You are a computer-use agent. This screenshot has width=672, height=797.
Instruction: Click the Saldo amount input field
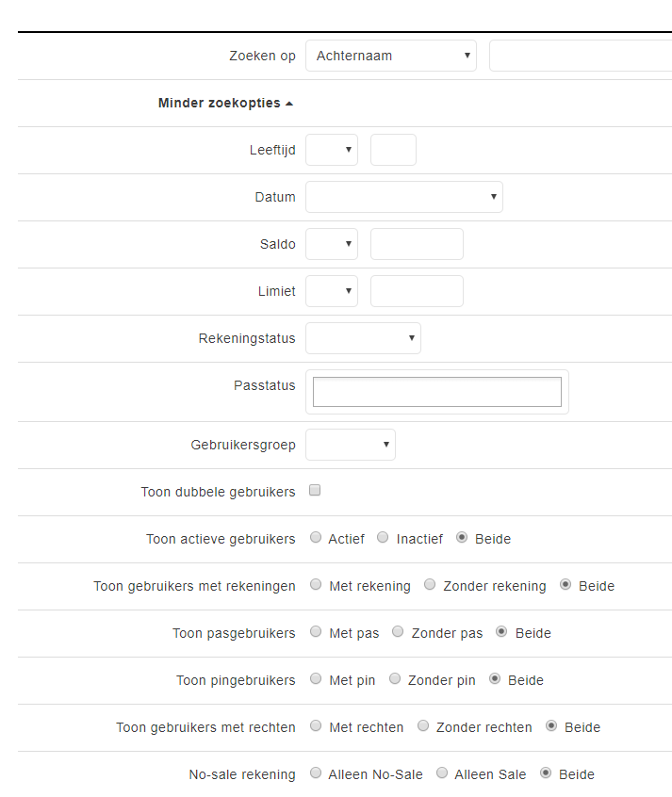[417, 244]
